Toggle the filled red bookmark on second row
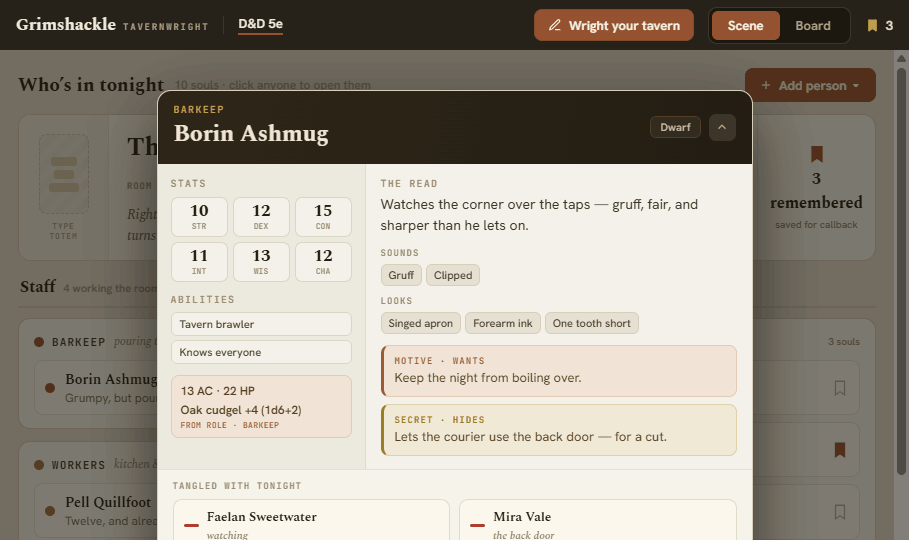The height and width of the screenshot is (540, 909). coord(839,450)
